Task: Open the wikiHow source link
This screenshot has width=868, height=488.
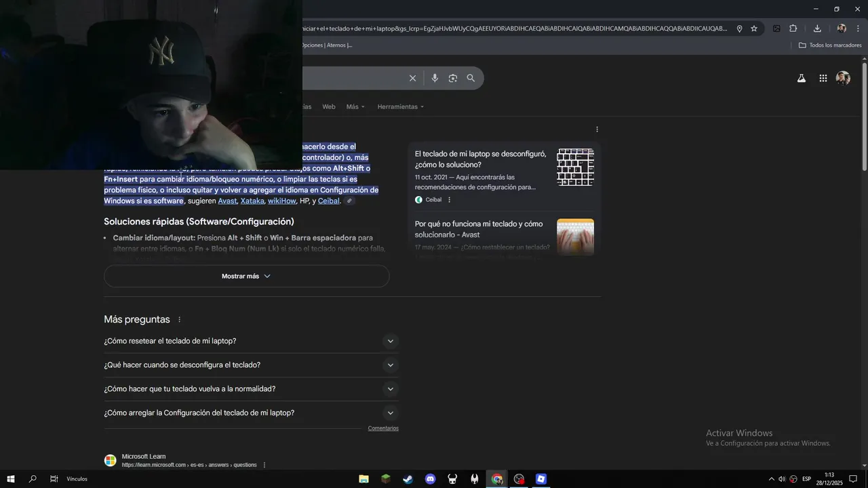Action: tap(281, 201)
